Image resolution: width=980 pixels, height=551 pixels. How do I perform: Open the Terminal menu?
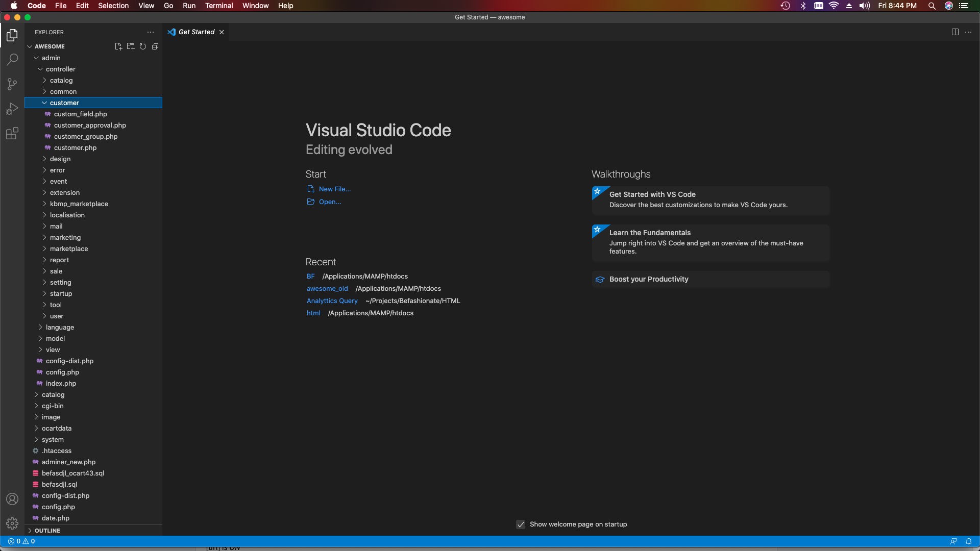219,6
